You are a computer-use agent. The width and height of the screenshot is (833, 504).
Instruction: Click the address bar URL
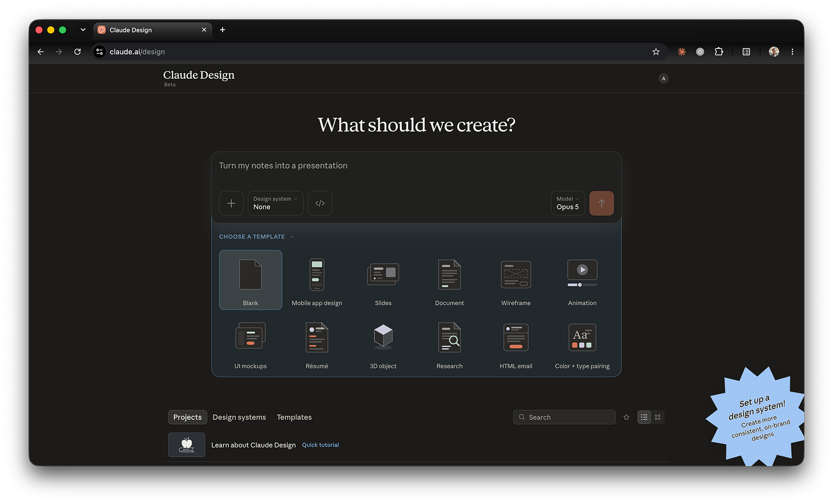coord(137,51)
